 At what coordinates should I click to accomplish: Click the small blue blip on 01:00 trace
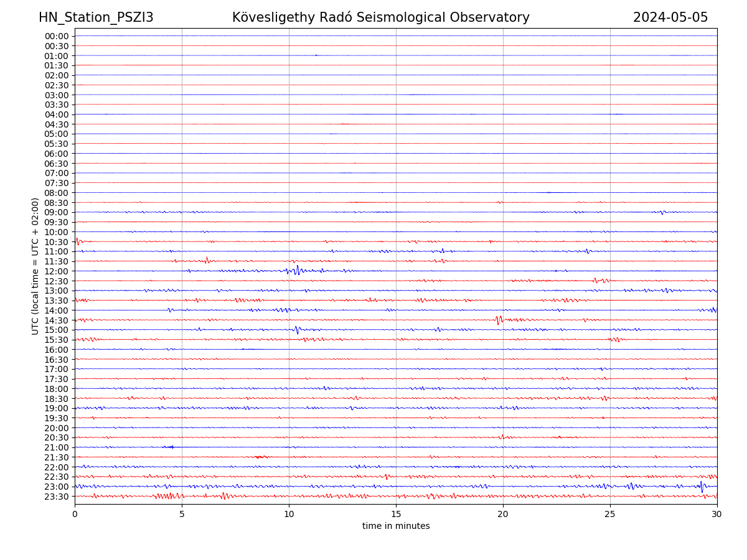[x=316, y=55]
